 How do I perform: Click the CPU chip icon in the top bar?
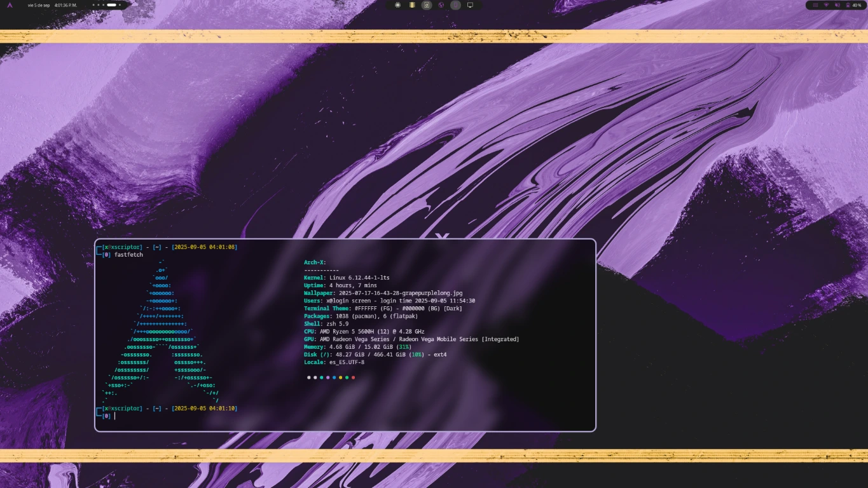[397, 5]
